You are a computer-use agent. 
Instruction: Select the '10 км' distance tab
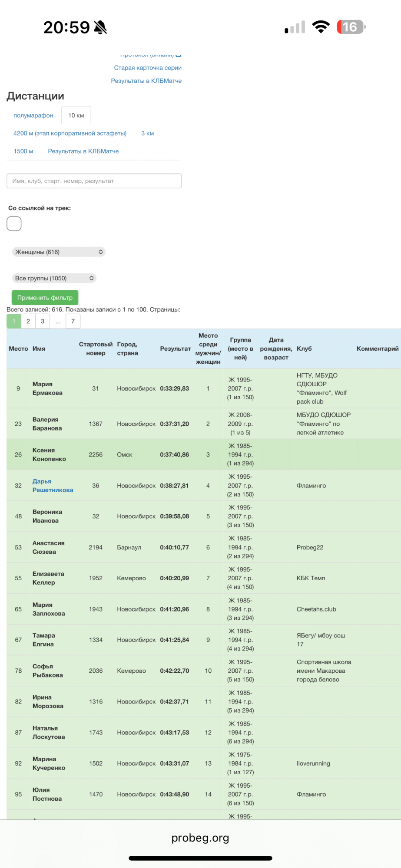pyautogui.click(x=76, y=115)
